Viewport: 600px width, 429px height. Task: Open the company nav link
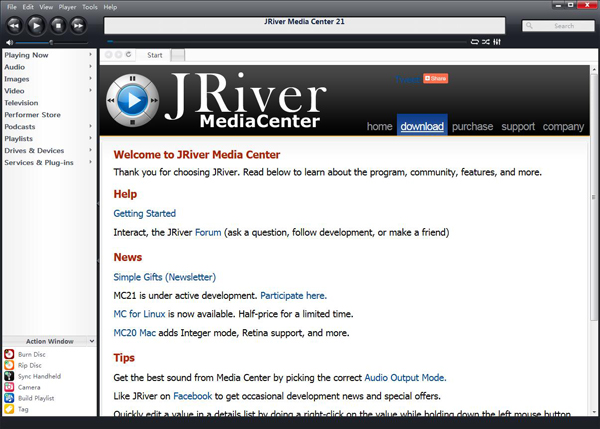[x=563, y=126]
